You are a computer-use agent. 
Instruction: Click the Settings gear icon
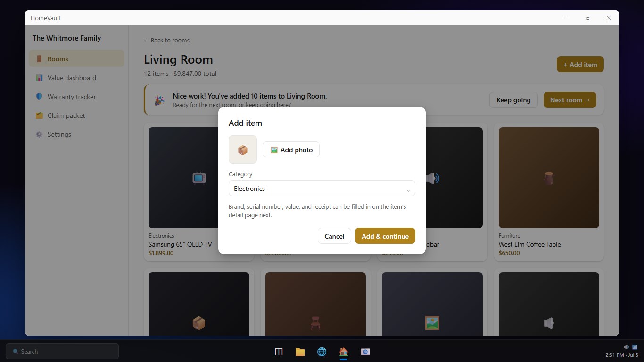(39, 134)
